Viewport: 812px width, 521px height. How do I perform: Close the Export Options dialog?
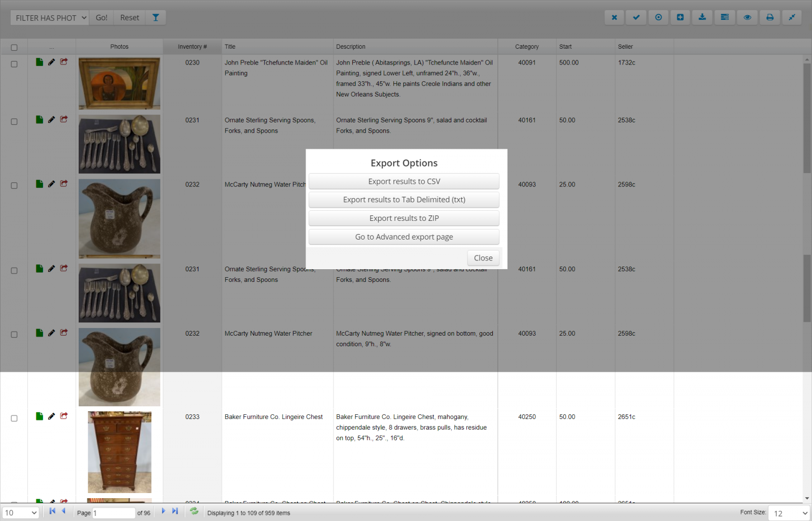point(483,258)
